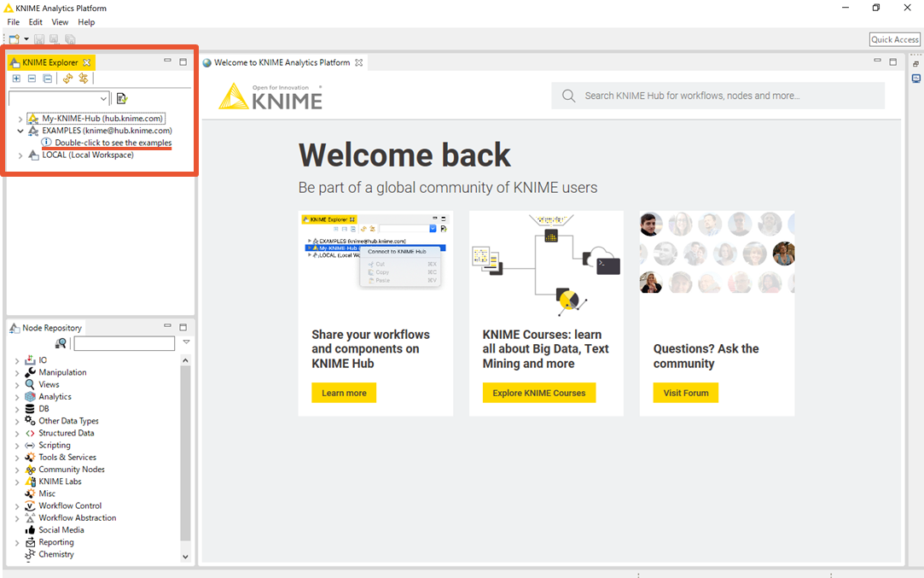Minimize the Node Repository panel
The image size is (924, 578).
(167, 325)
